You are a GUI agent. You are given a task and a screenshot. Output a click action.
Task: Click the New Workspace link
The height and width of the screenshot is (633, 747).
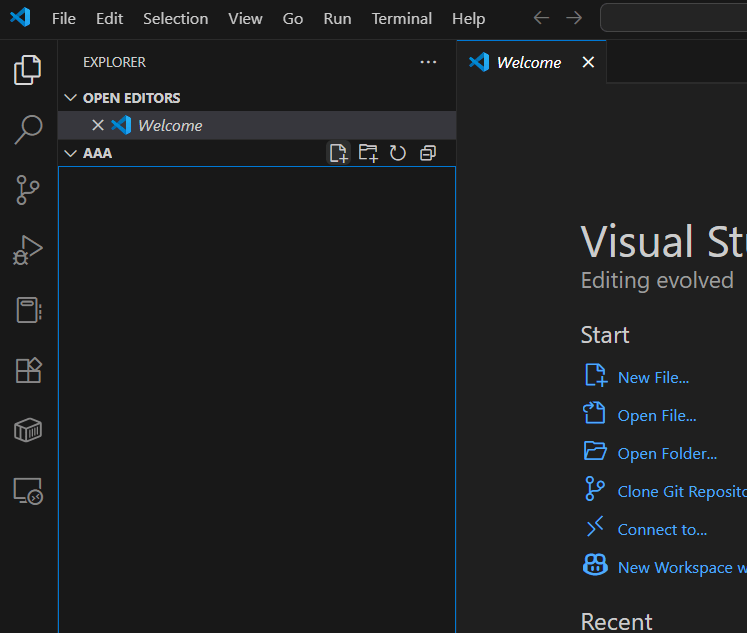click(682, 567)
